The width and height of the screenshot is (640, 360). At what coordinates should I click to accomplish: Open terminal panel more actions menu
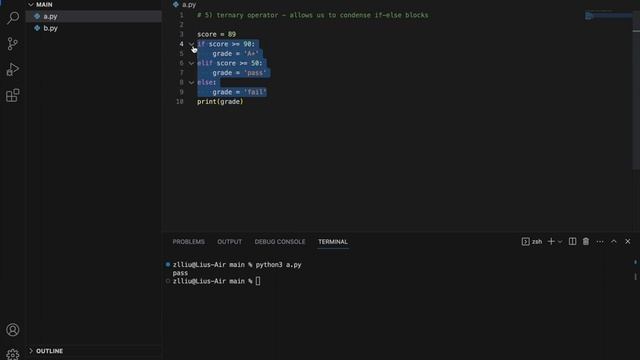coord(600,242)
